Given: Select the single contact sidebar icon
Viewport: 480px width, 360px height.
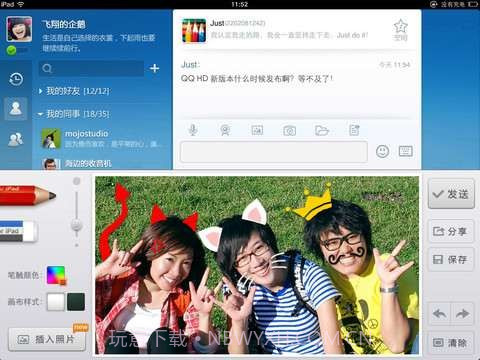Looking at the screenshot, I should pos(16,109).
